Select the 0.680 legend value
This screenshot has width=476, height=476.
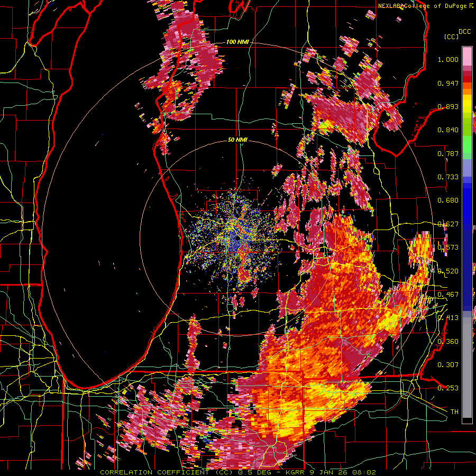click(448, 200)
